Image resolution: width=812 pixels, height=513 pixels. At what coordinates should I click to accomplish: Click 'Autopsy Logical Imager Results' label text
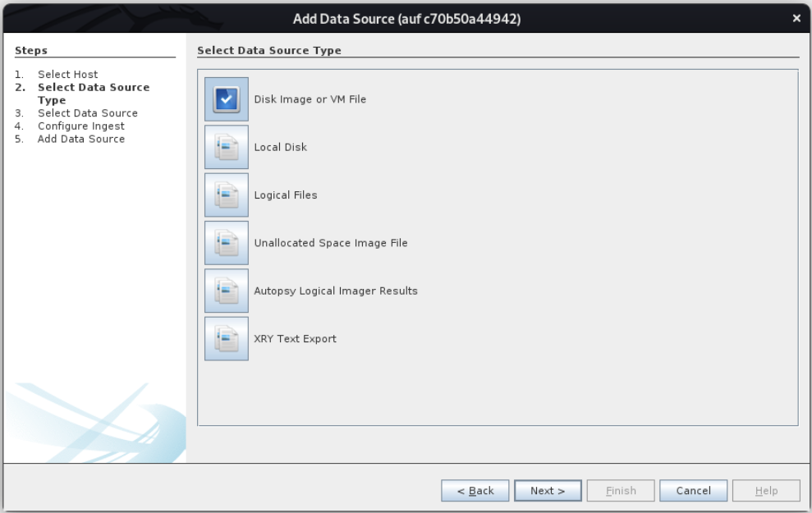point(335,291)
